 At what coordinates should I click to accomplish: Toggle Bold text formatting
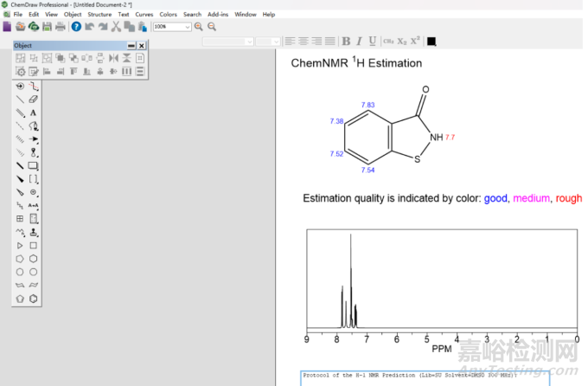pyautogui.click(x=346, y=41)
